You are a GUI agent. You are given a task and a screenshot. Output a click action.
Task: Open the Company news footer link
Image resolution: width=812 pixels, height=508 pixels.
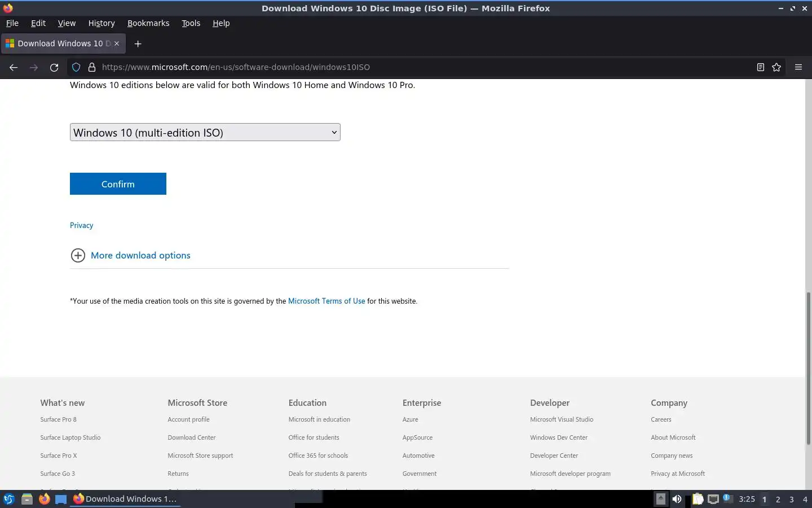pyautogui.click(x=672, y=456)
